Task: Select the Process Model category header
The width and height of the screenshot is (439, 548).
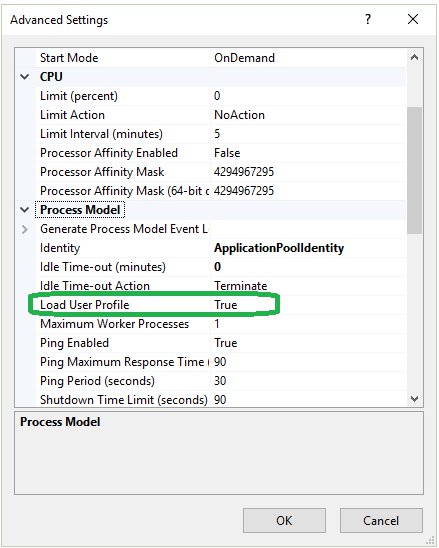Action: [x=80, y=210]
